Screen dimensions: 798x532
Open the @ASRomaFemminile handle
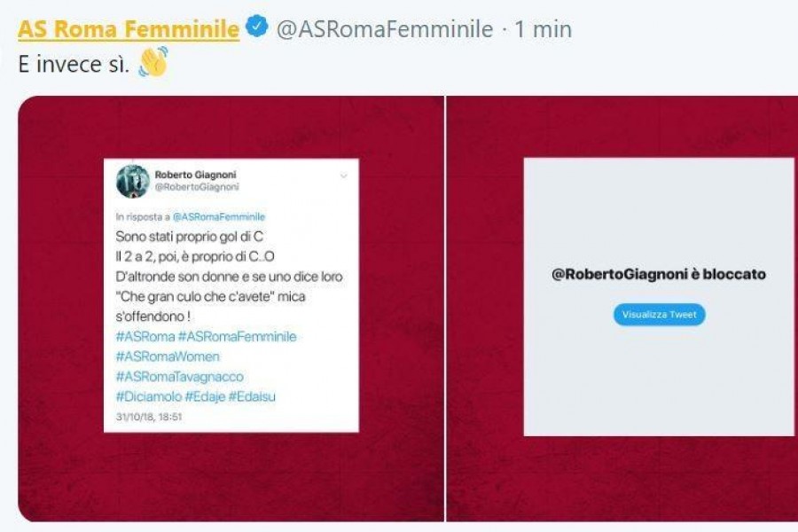[385, 29]
